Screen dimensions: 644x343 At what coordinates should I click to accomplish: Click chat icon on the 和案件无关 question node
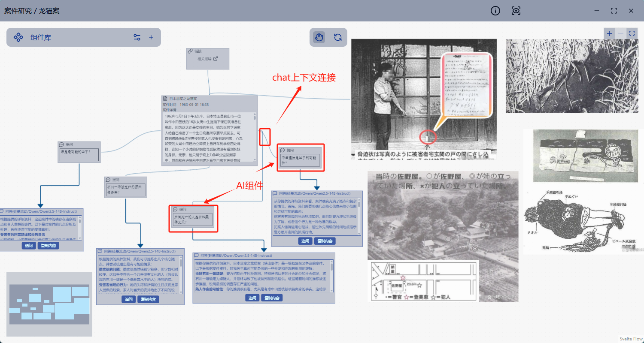point(175,209)
